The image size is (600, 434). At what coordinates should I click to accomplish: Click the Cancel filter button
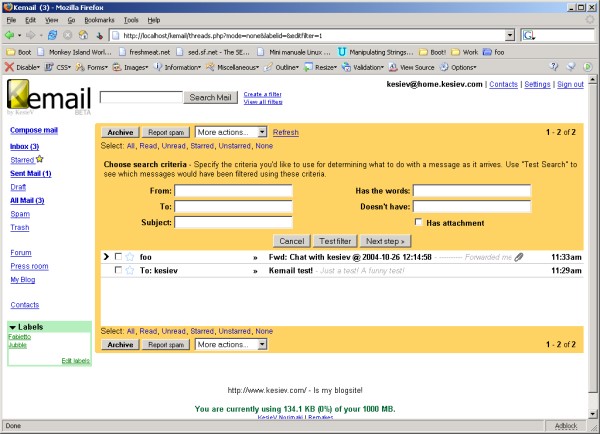pyautogui.click(x=292, y=241)
